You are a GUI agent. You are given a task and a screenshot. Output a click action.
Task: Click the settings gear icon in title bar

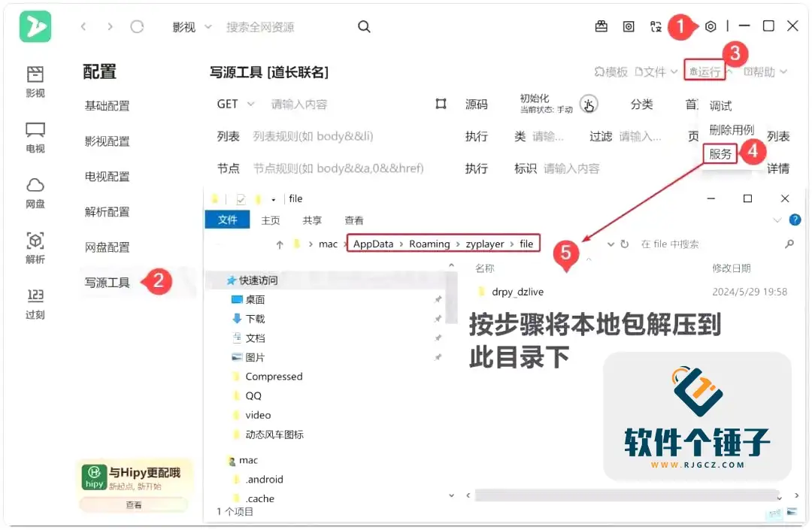pos(710,26)
